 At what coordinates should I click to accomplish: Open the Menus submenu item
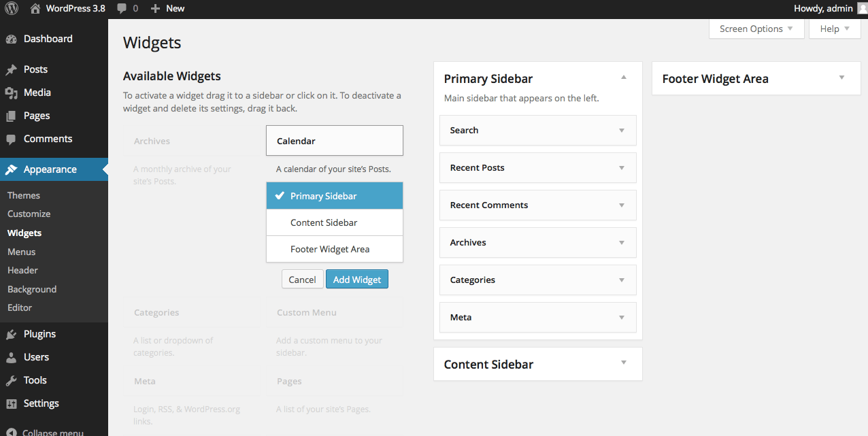[x=22, y=252]
